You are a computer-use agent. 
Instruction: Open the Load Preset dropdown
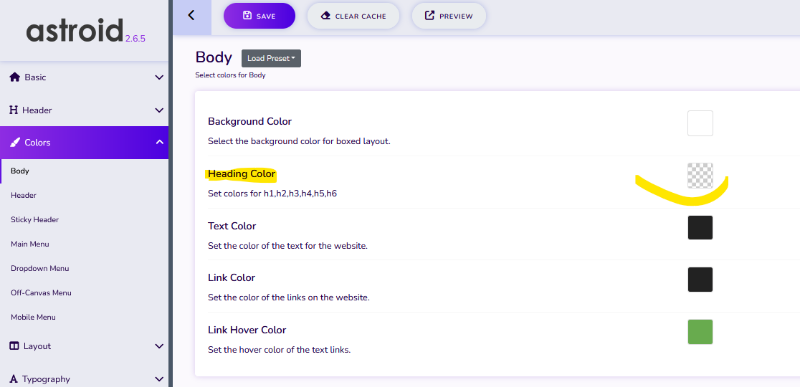(271, 58)
